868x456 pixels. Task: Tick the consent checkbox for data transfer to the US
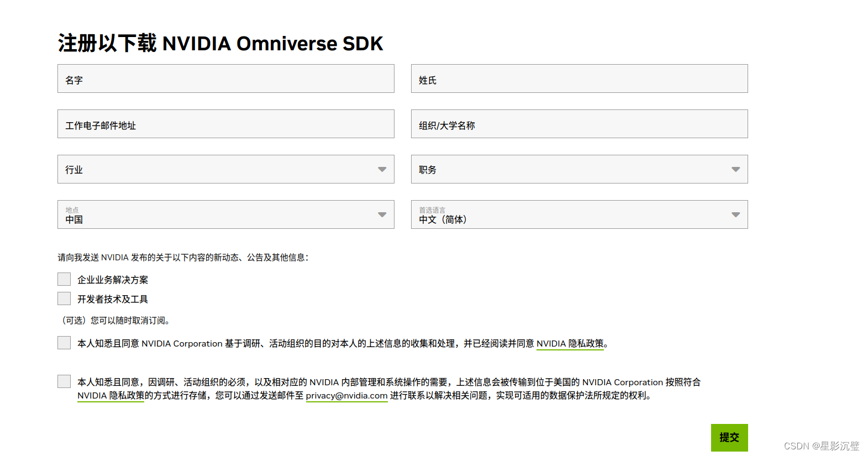pos(64,381)
